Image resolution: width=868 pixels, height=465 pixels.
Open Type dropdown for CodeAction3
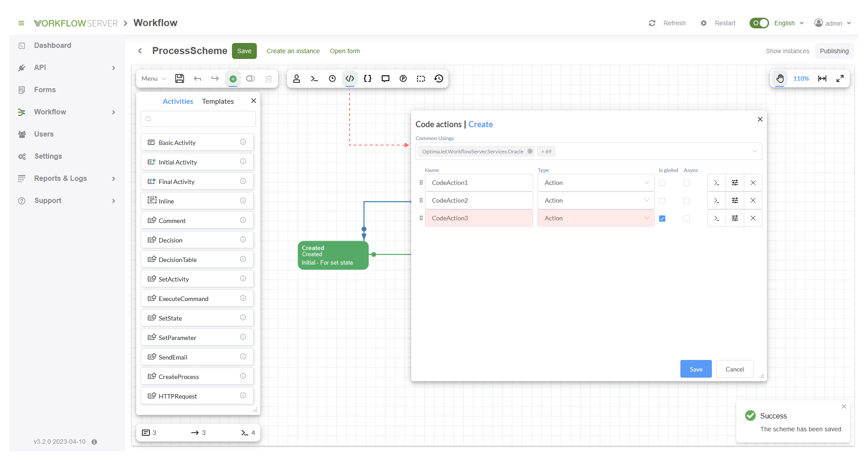click(596, 218)
